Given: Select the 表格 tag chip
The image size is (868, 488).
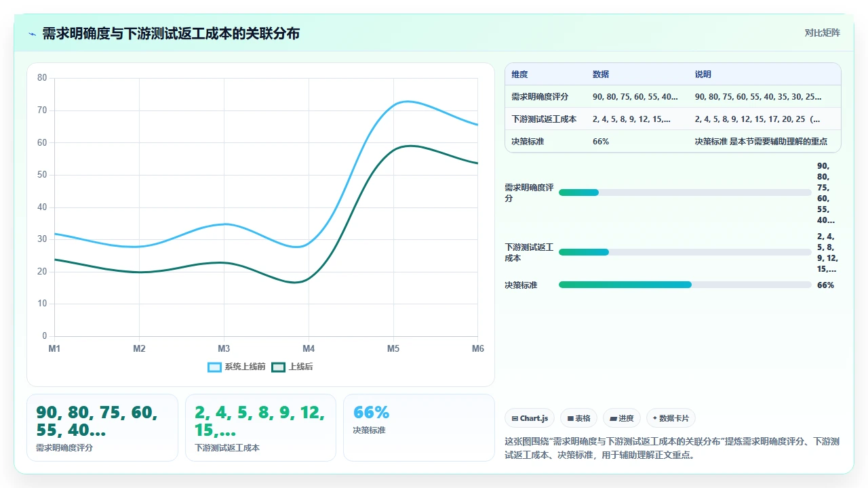Looking at the screenshot, I should (578, 418).
